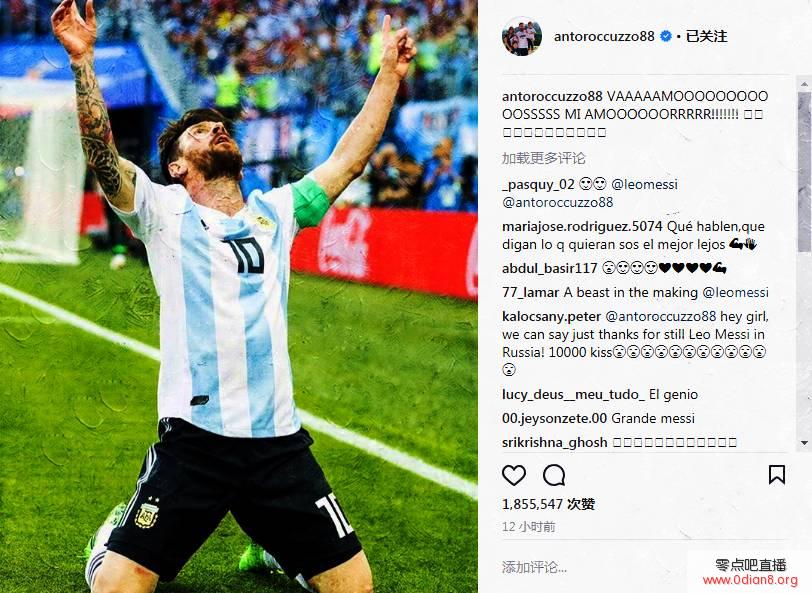This screenshot has width=812, height=593.
Task: Click the Messi celebration photo
Action: click(239, 296)
